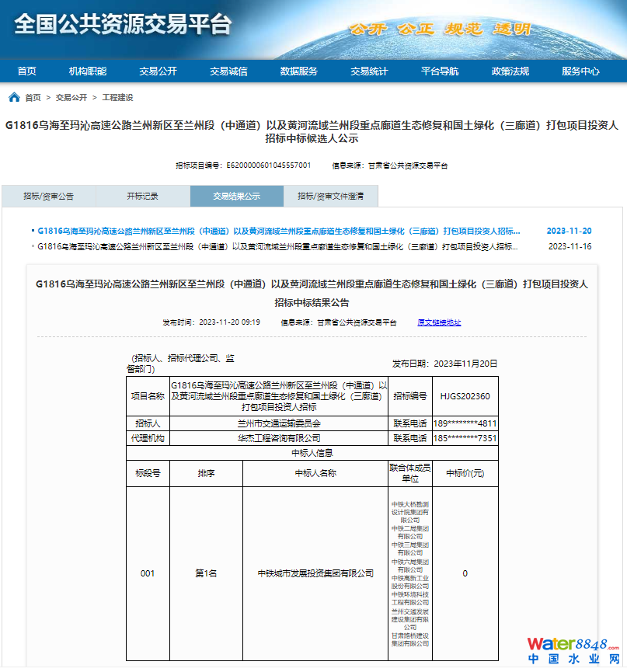Screen dimensions: 627x672
Task: Open 首页 in the top navigation bar
Action: 27,71
